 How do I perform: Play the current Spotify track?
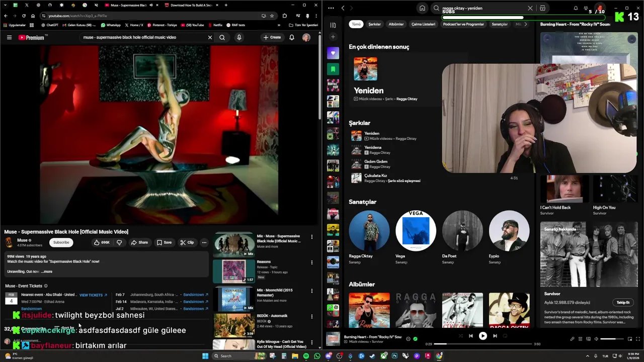[482, 336]
